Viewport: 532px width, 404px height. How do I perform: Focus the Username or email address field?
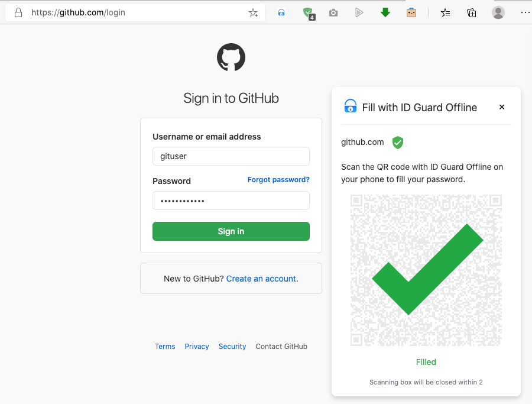coord(231,156)
